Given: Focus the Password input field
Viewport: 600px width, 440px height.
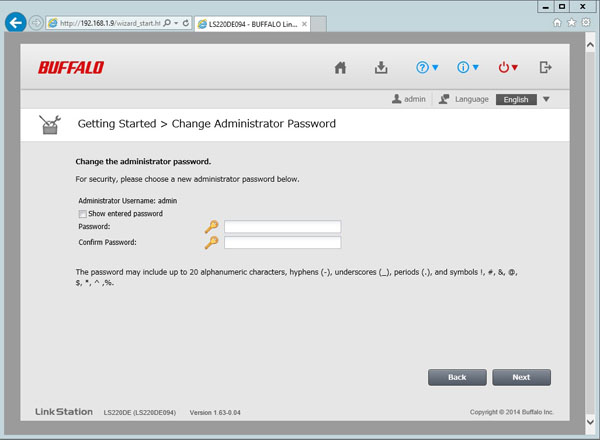Looking at the screenshot, I should [282, 227].
